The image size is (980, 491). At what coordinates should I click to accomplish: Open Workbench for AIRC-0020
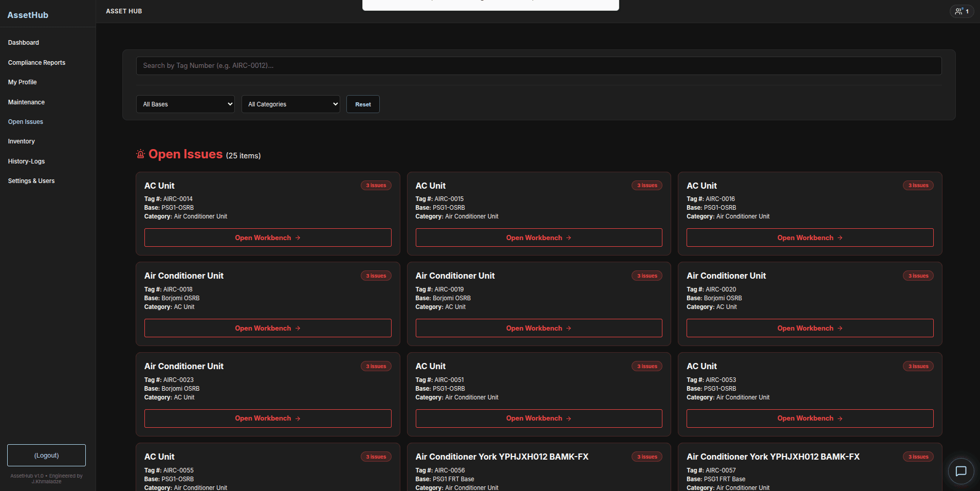(x=810, y=328)
